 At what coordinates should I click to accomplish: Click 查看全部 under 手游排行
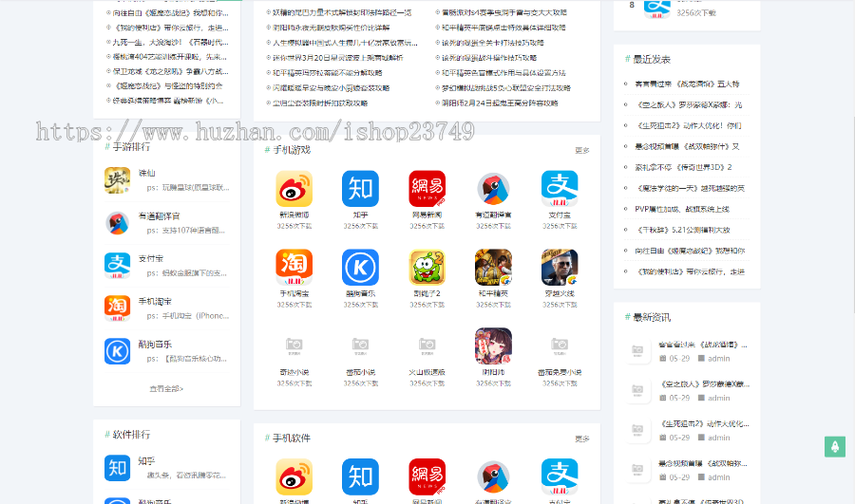click(166, 389)
